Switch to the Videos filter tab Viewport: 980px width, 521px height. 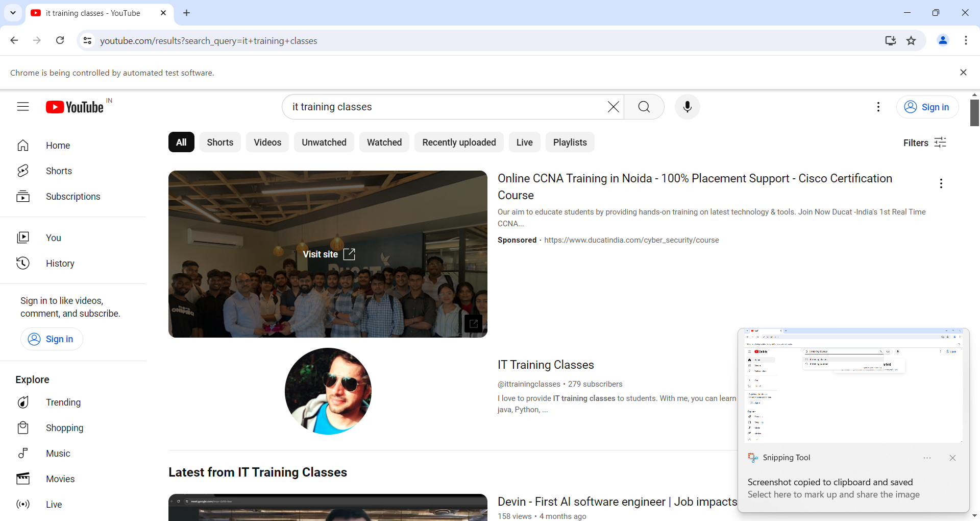tap(267, 143)
